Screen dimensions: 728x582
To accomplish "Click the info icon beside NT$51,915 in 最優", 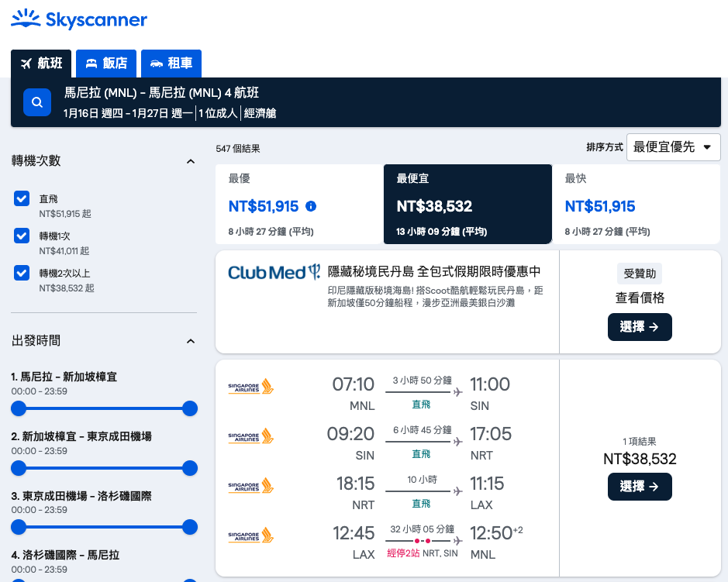I will [311, 206].
